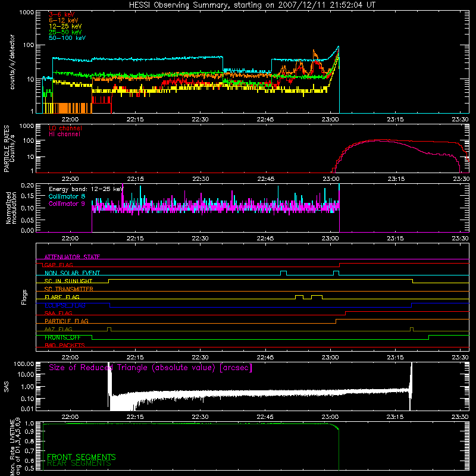Click the SC IN SUNLIGHT flag label

click(68, 281)
